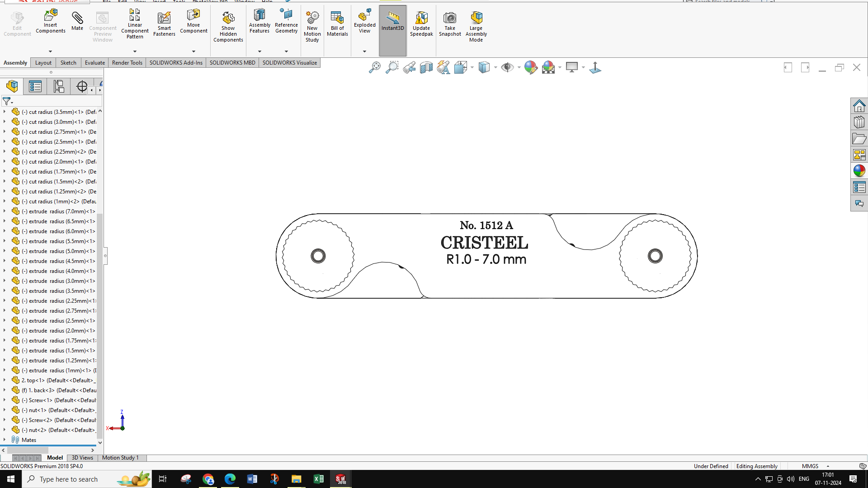The width and height of the screenshot is (868, 488).
Task: Toggle Hide/Show Items eye icon
Action: click(507, 67)
